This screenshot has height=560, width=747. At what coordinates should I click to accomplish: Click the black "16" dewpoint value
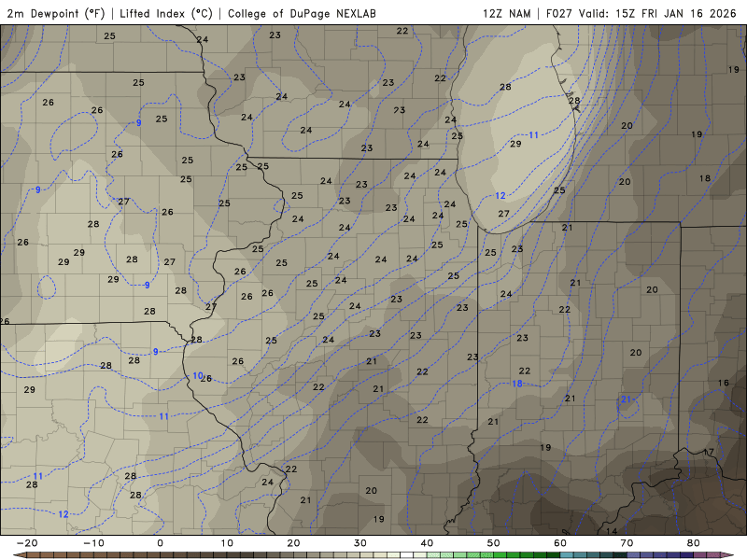[x=723, y=383]
